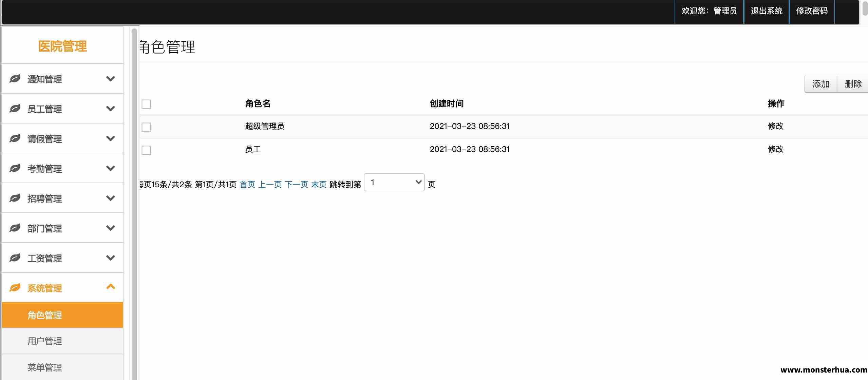Image resolution: width=868 pixels, height=380 pixels.
Task: Expand 工资管理 with its chevron arrow
Action: click(x=110, y=258)
